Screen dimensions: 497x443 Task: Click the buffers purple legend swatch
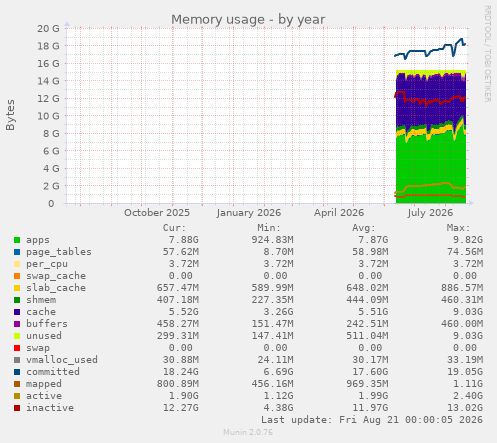point(17,324)
